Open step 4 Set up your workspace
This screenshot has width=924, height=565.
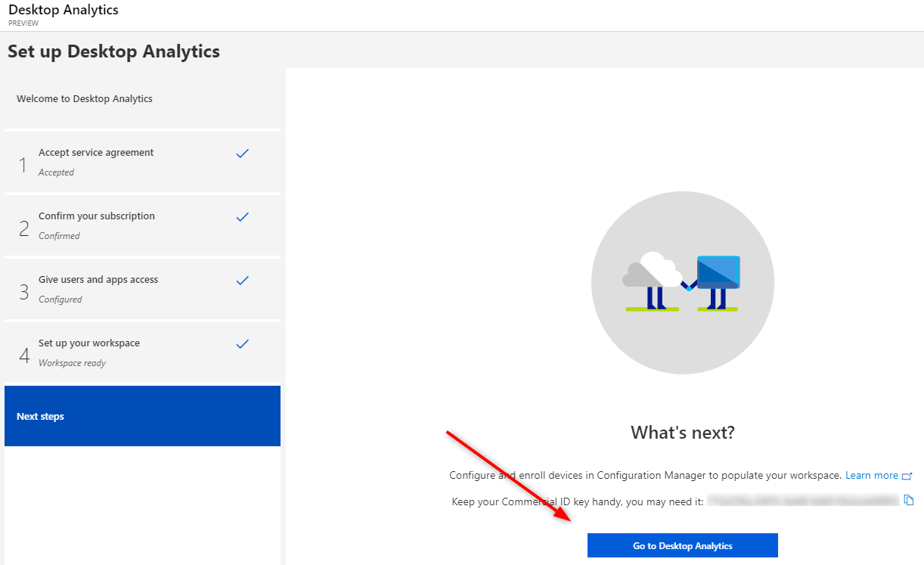(142, 352)
